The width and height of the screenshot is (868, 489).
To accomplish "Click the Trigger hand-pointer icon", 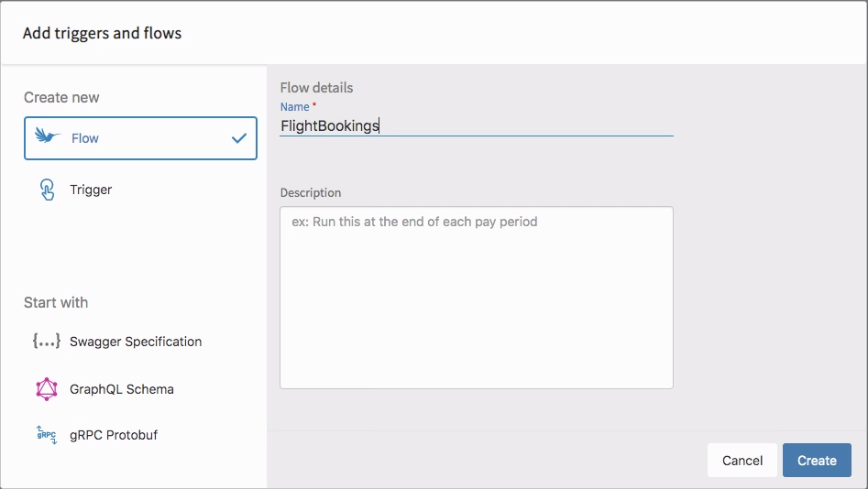I will coord(47,190).
